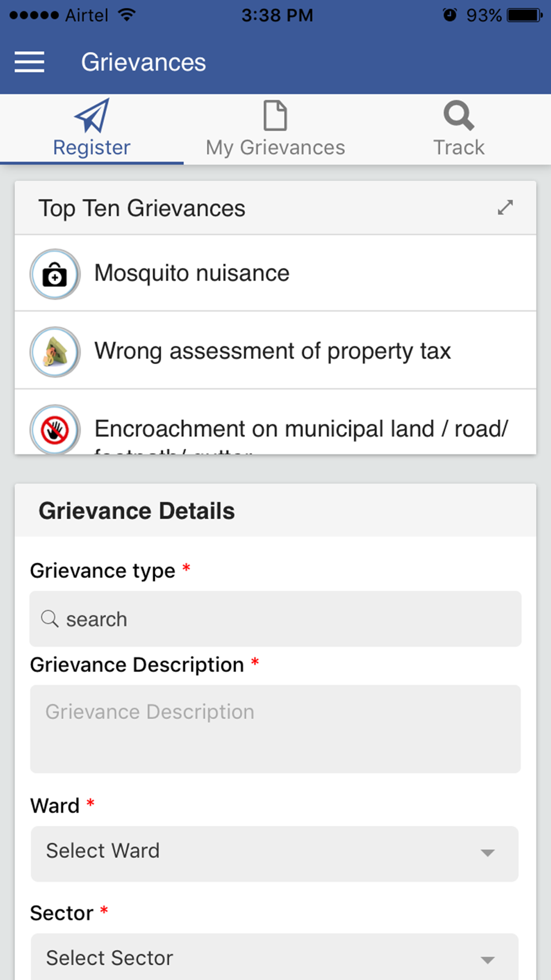Tap the Register paper plane icon
This screenshot has height=980, width=551.
coord(92,116)
